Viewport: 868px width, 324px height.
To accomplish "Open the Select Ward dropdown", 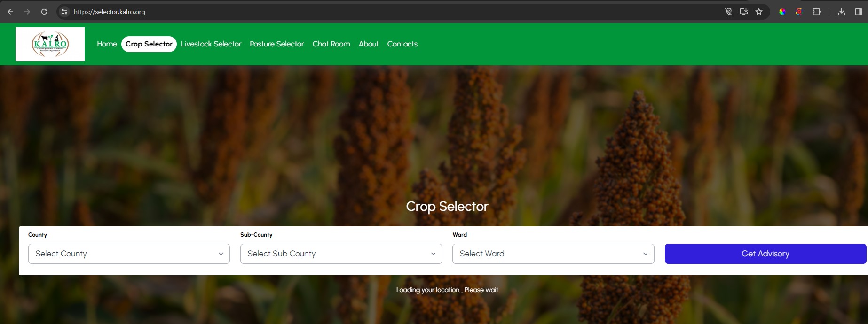I will click(x=553, y=254).
